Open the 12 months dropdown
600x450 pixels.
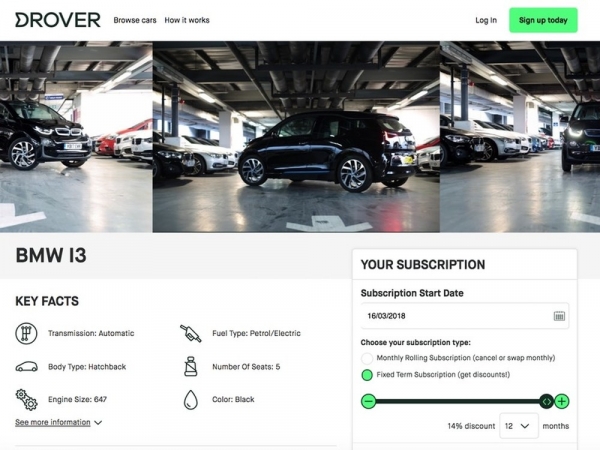click(x=519, y=426)
